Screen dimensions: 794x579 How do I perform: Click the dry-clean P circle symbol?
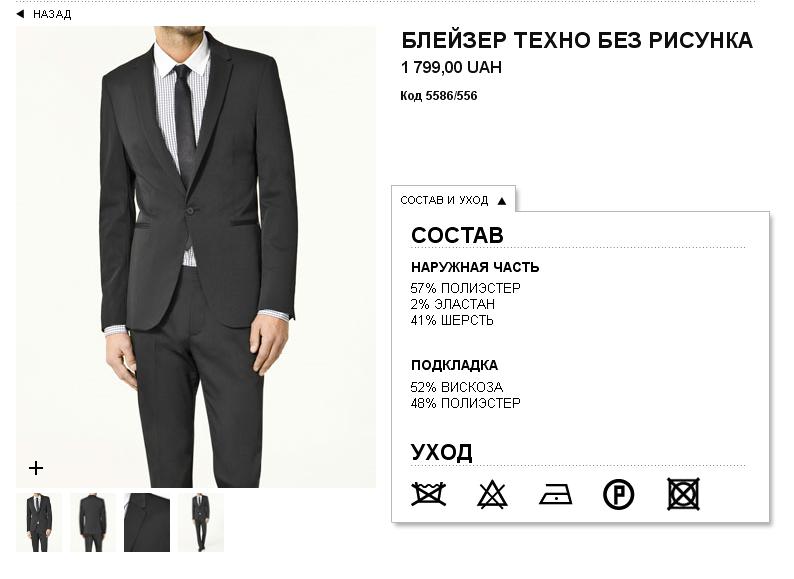618,494
